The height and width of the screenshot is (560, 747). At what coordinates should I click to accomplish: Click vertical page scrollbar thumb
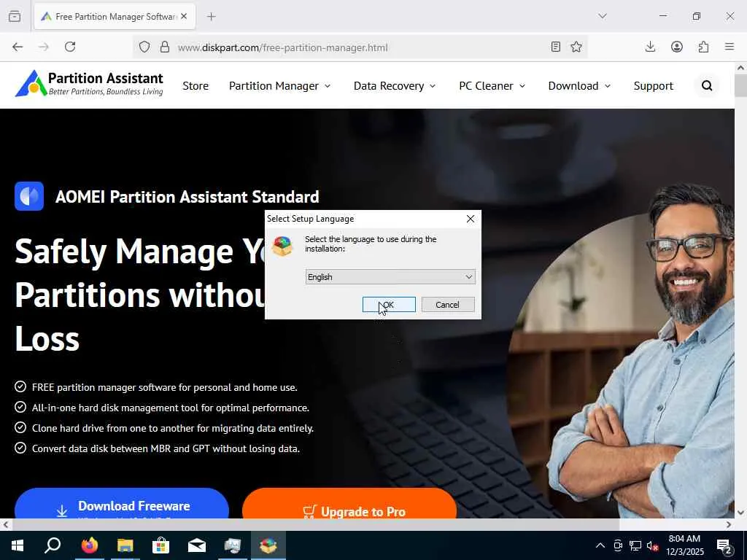coord(740,86)
